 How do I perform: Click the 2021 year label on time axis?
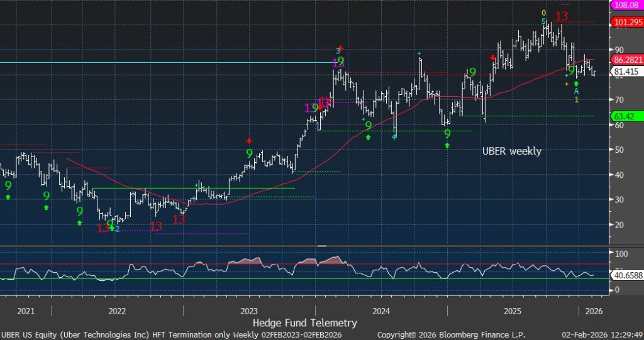tap(26, 310)
